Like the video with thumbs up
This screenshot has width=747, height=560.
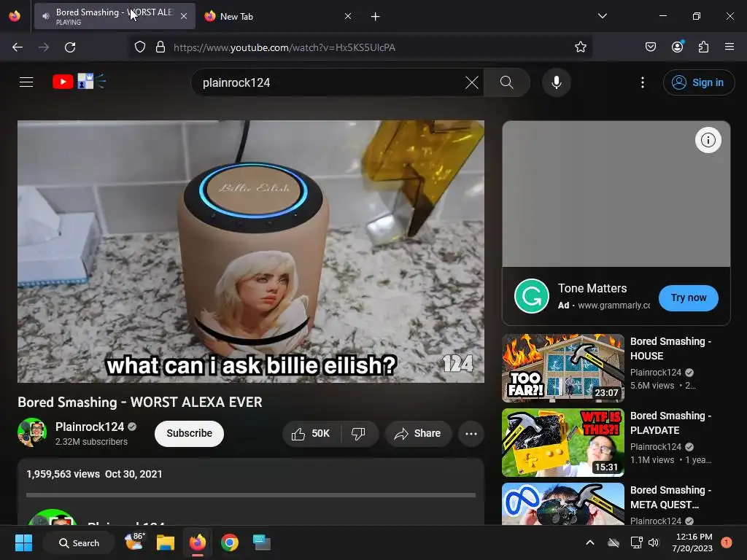point(311,433)
